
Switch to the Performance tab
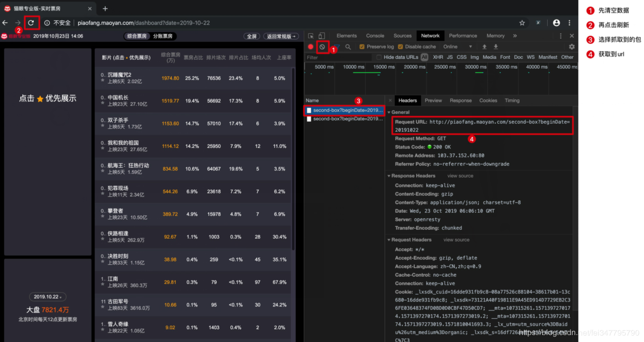tap(463, 36)
